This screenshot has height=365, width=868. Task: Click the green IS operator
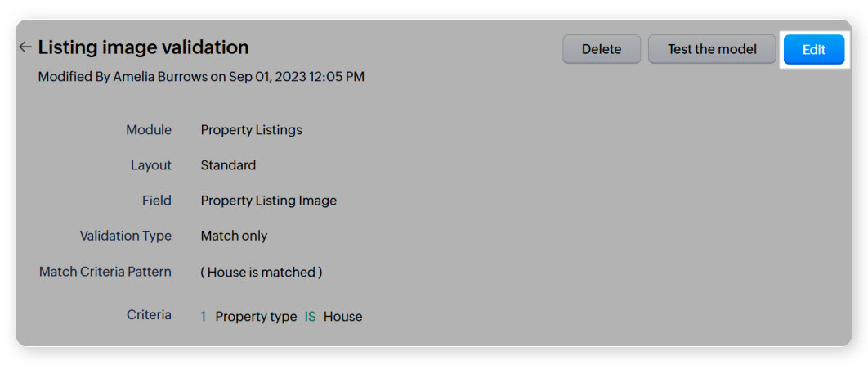[310, 317]
